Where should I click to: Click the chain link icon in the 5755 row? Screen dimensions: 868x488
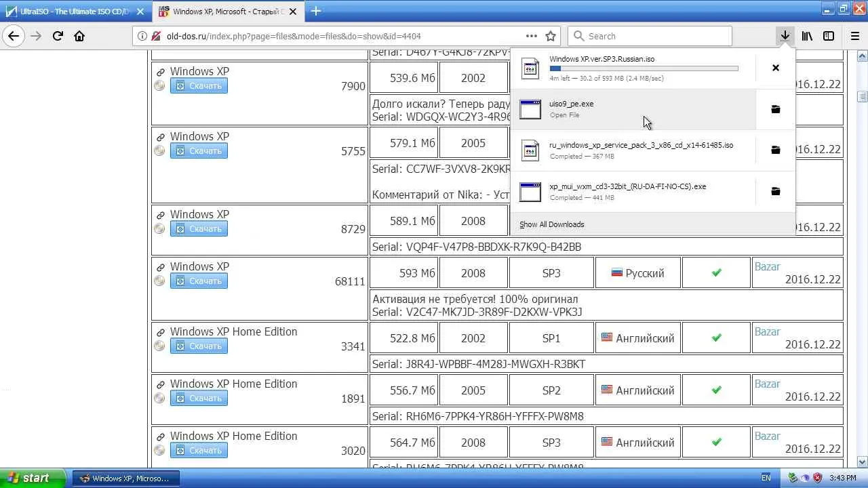pos(161,137)
